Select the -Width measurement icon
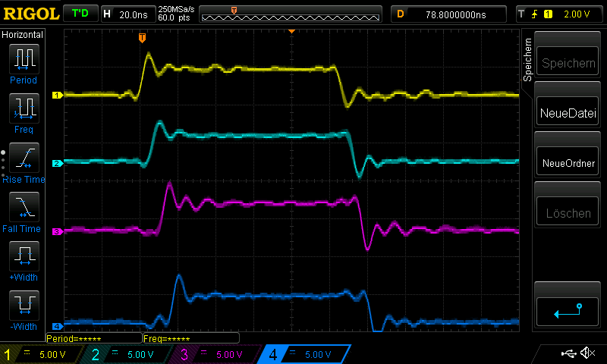This screenshot has width=607, height=364. 24,305
